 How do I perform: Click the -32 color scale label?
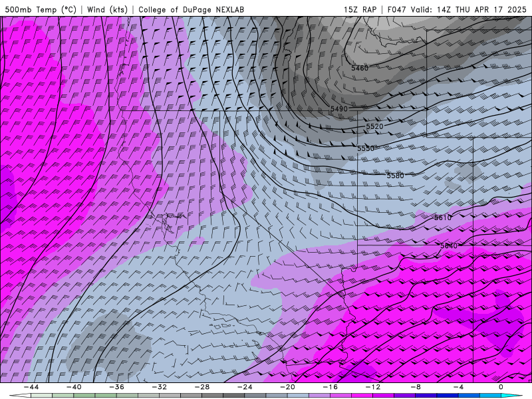click(x=159, y=387)
